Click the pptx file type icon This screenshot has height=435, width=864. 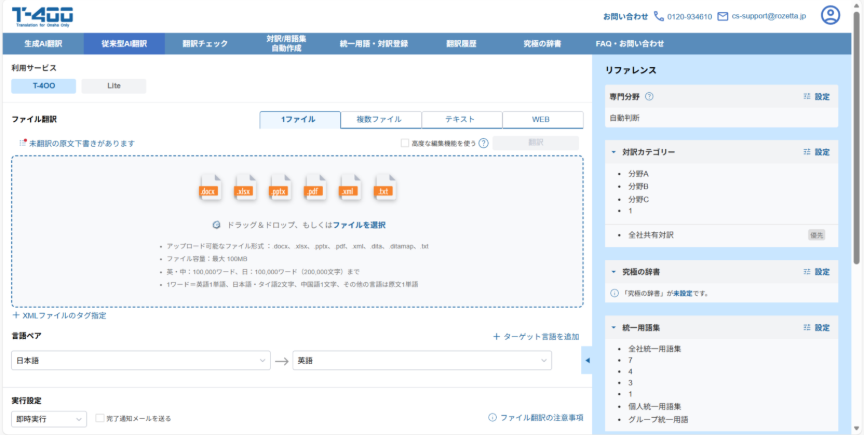click(x=279, y=187)
